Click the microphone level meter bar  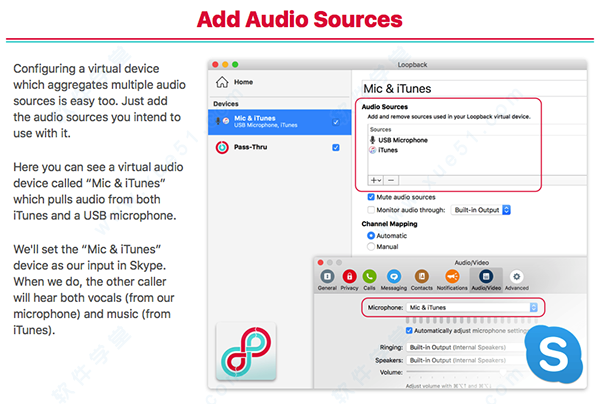click(471, 320)
